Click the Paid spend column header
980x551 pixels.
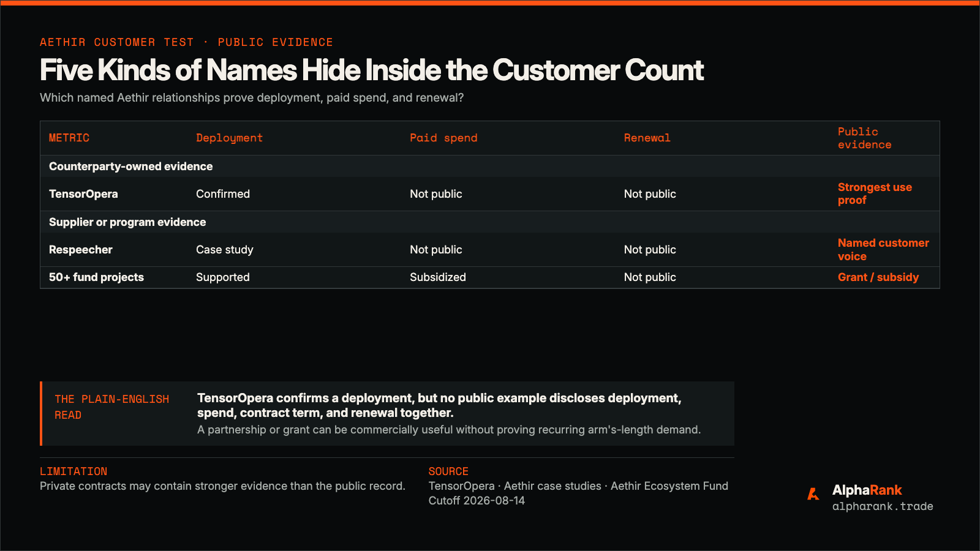point(443,138)
